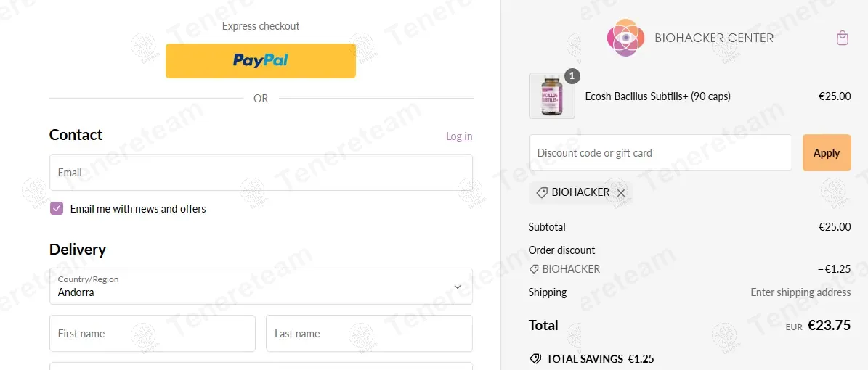Click the quantity badge on product image

(572, 75)
